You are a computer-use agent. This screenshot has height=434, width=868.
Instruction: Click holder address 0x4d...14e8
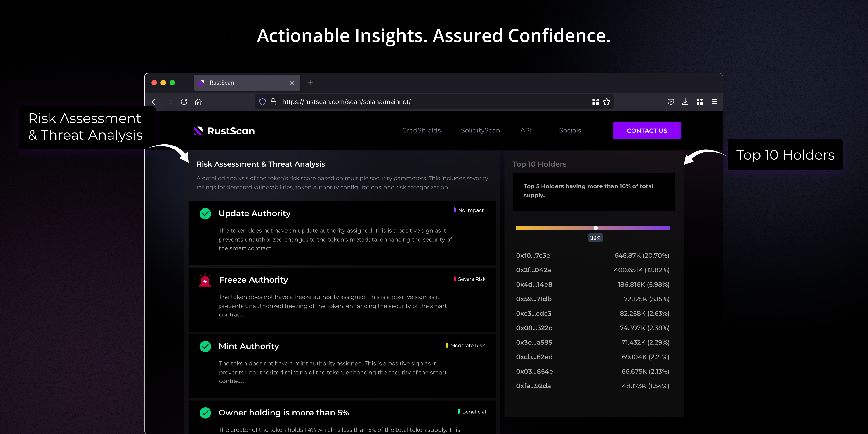[x=534, y=284]
